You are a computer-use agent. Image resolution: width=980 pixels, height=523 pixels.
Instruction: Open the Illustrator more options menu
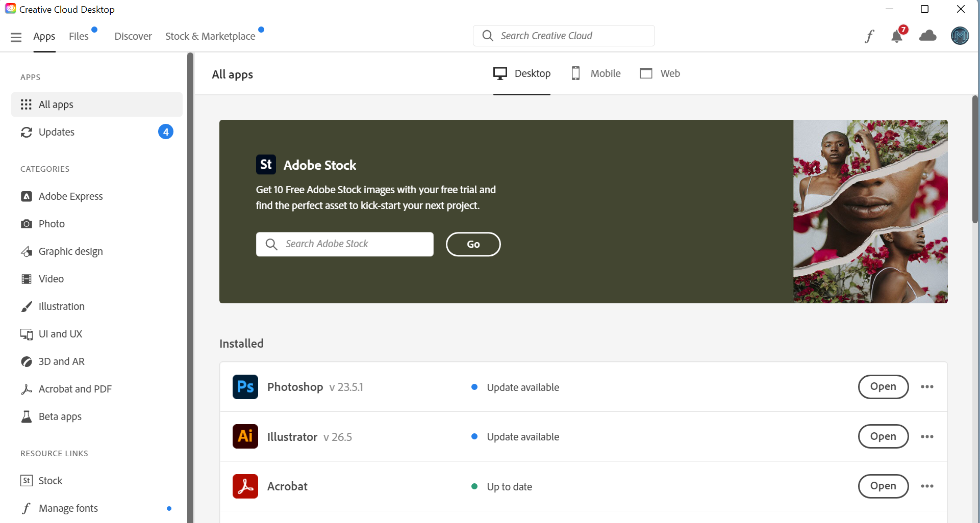(927, 436)
